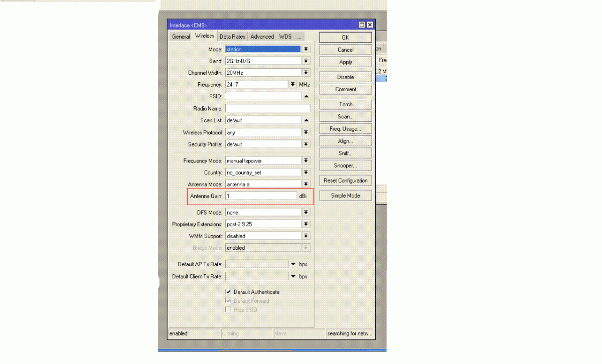Enable the Hide SSID checkbox
Viewport: 602px width, 364px height.
tap(228, 310)
